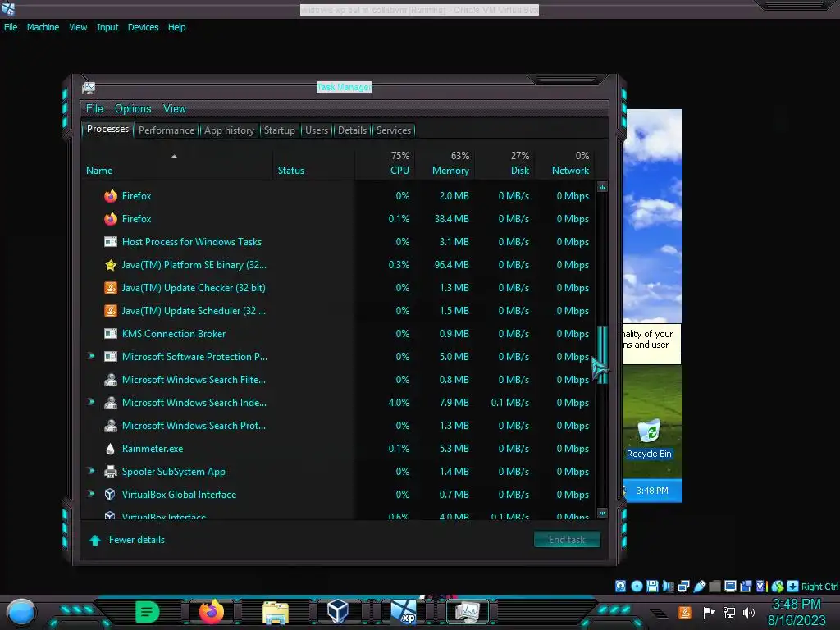Click the VirtualBox floppy disk indicator
This screenshot has width=840, height=630.
pyautogui.click(x=652, y=586)
